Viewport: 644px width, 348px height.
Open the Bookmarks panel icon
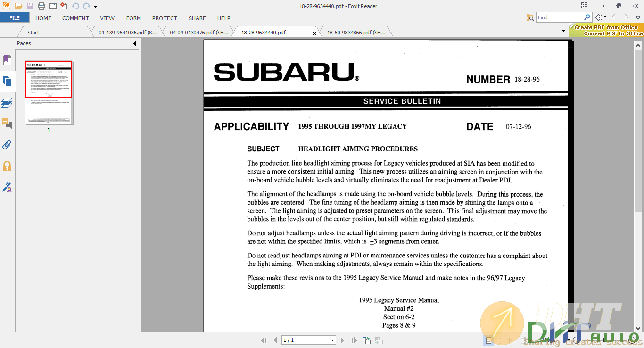[x=7, y=60]
